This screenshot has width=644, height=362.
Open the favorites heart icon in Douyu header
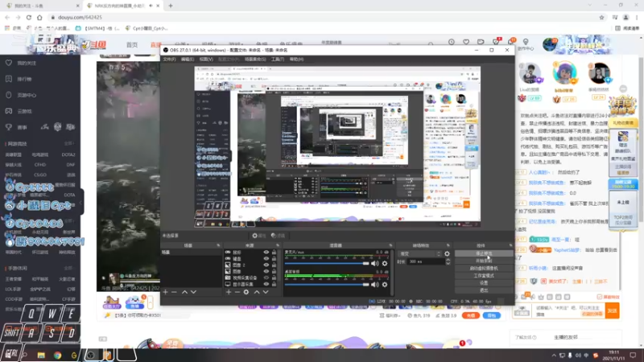tap(466, 42)
